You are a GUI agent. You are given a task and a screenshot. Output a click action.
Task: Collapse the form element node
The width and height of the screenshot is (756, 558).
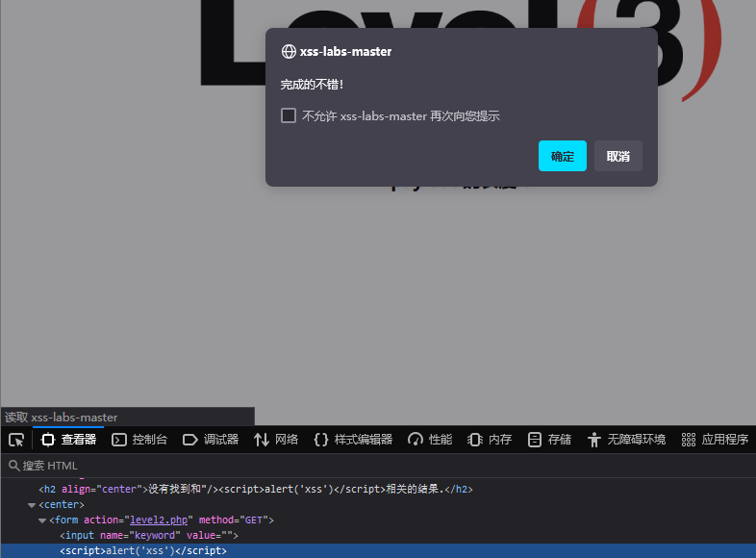(42, 520)
